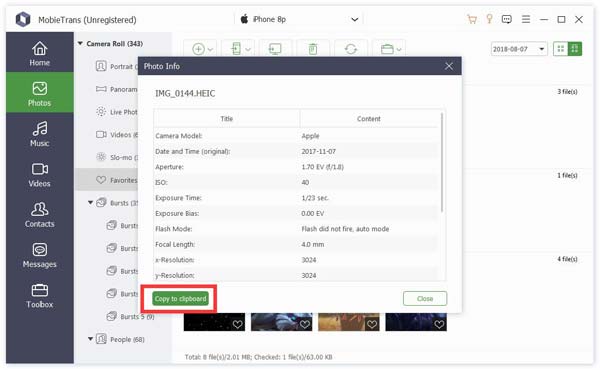Switch to small grid thumbnail view

click(561, 49)
